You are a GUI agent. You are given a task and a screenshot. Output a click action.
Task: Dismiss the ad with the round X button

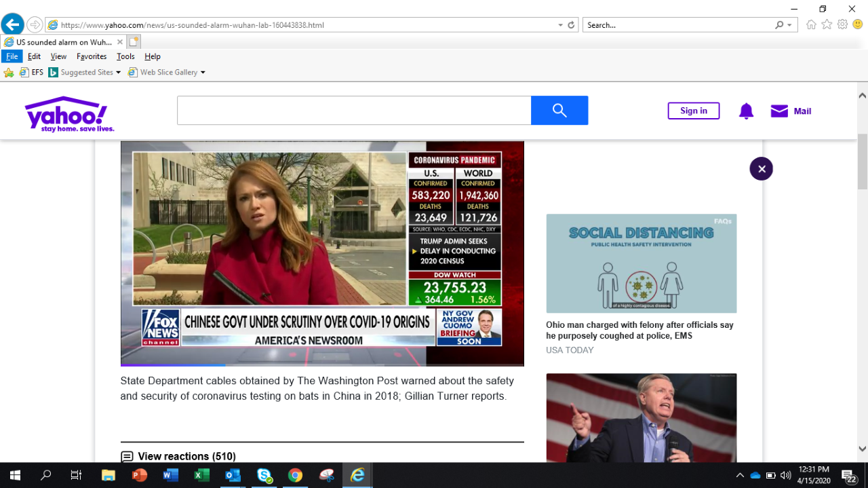click(761, 169)
